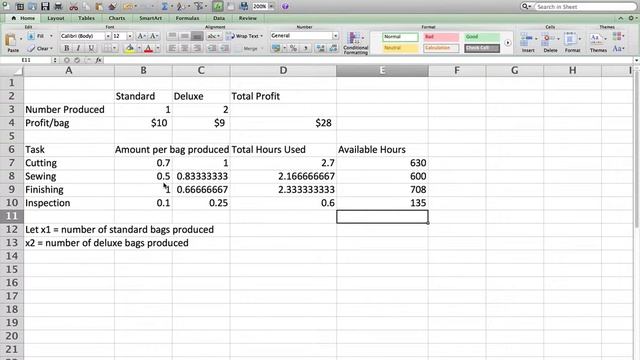Switch to the Layout ribbon tab
Screen dimensions: 640x360
click(x=56, y=18)
